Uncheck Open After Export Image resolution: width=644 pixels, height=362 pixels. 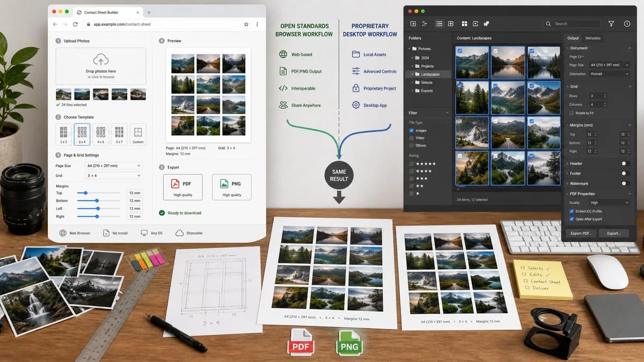click(x=572, y=219)
